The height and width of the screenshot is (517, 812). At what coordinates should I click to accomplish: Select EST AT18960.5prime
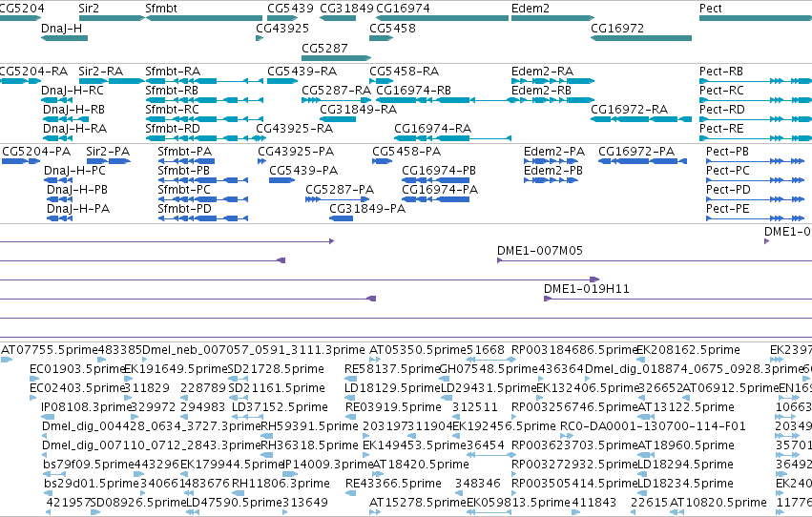point(686,446)
